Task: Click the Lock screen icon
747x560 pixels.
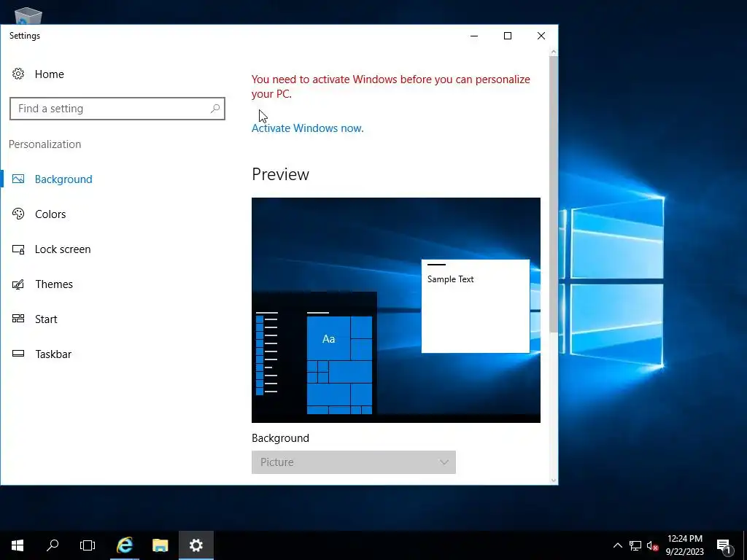Action: (x=18, y=249)
